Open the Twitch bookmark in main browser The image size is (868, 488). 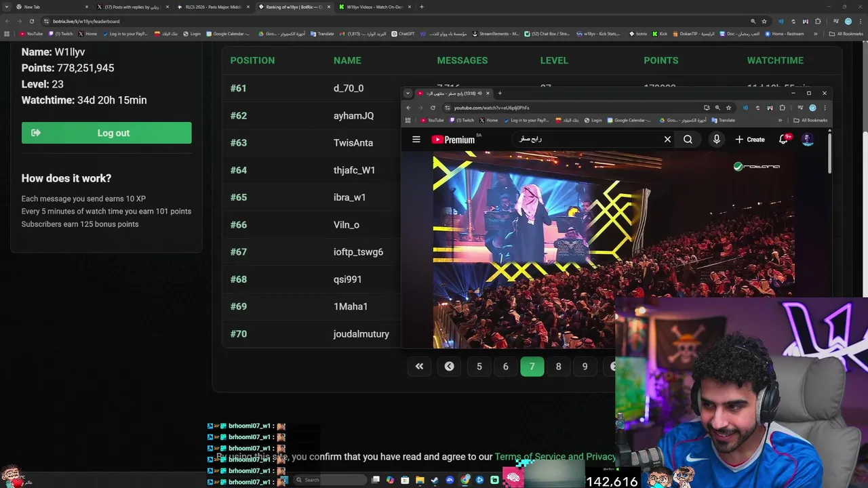(60, 34)
